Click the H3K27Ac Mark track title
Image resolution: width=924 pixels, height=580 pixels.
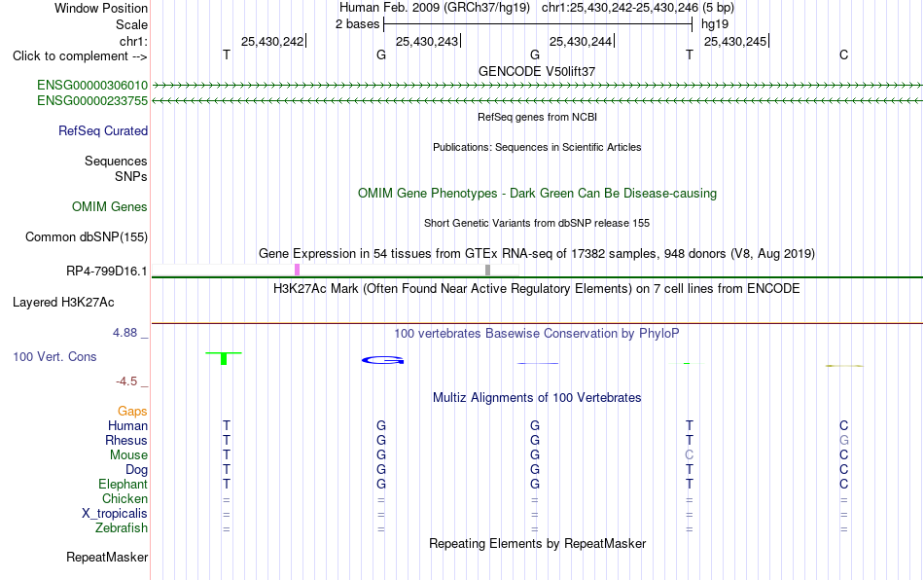[x=537, y=289]
